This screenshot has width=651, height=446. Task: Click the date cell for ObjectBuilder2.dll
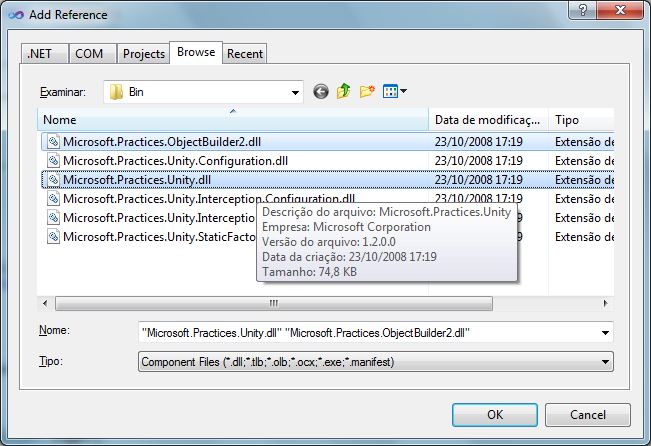tap(479, 142)
